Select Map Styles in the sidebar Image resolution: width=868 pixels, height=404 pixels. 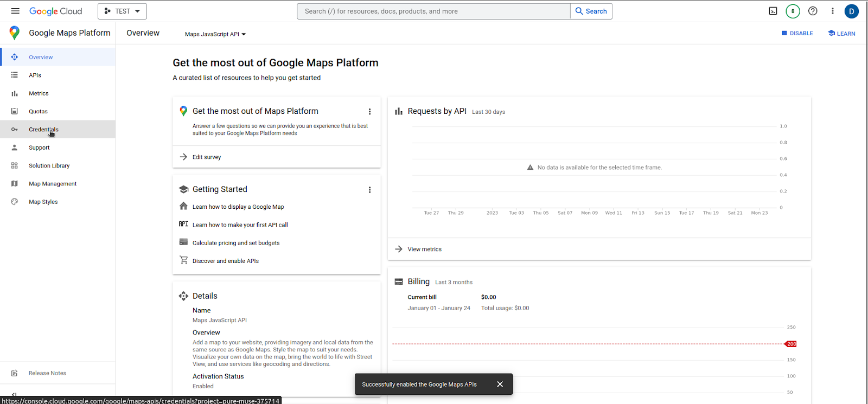58,202
